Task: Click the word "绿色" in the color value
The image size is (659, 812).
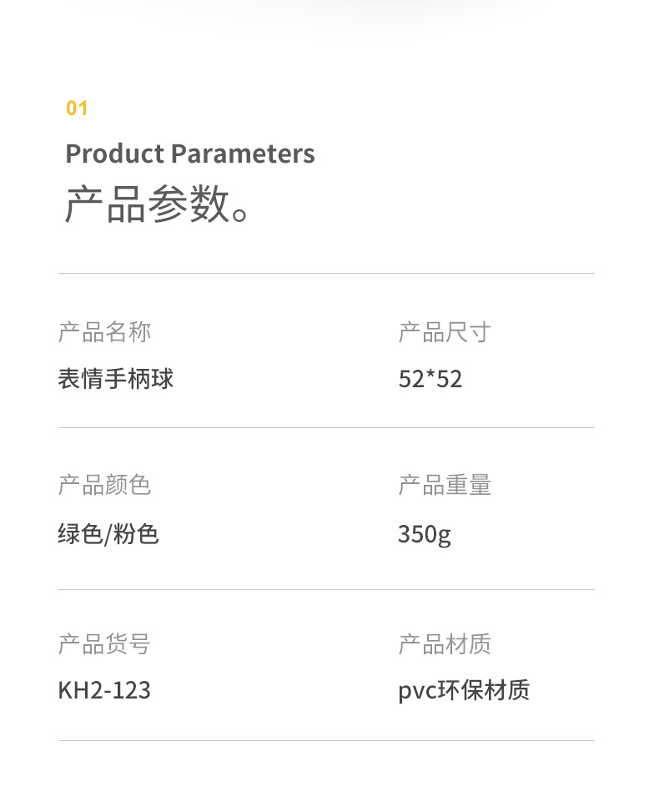Action: (x=80, y=533)
